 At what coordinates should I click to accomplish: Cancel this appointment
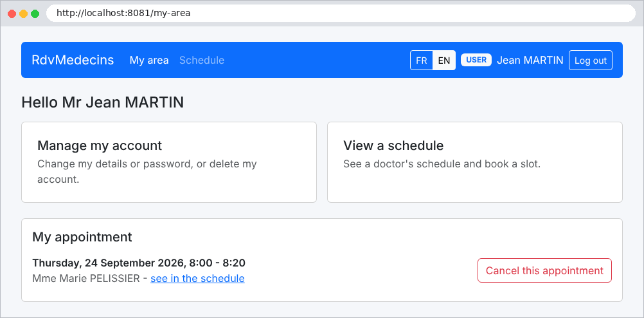[544, 270]
